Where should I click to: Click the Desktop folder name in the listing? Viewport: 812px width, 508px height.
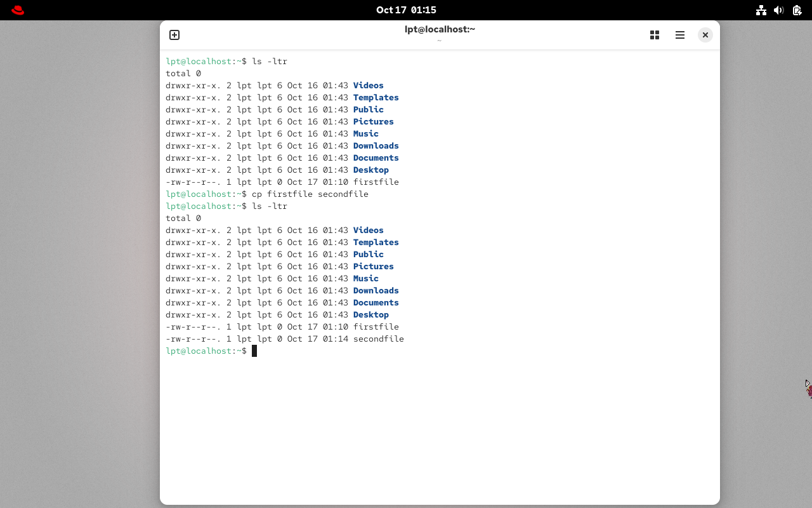click(370, 170)
